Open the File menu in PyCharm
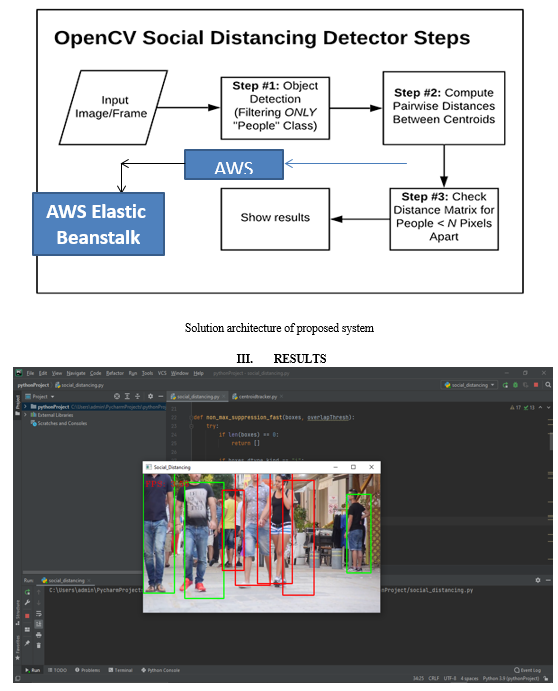The width and height of the screenshot is (558, 691). 30,373
